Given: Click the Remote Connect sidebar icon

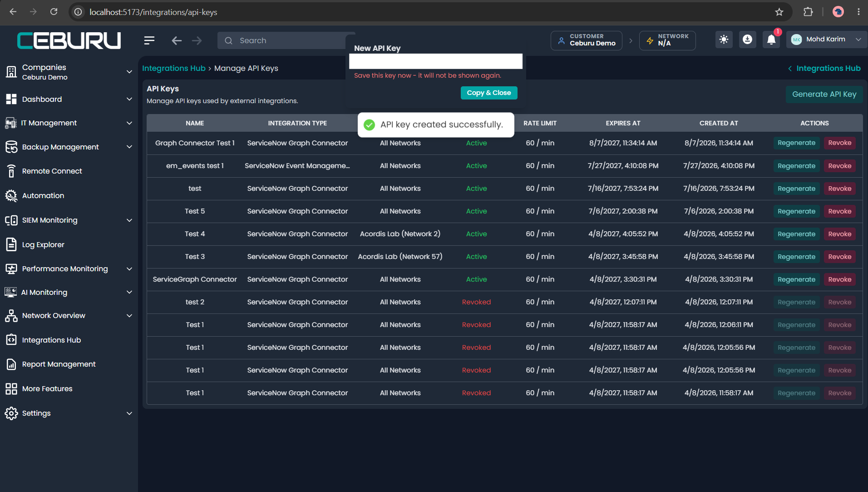Looking at the screenshot, I should [11, 171].
